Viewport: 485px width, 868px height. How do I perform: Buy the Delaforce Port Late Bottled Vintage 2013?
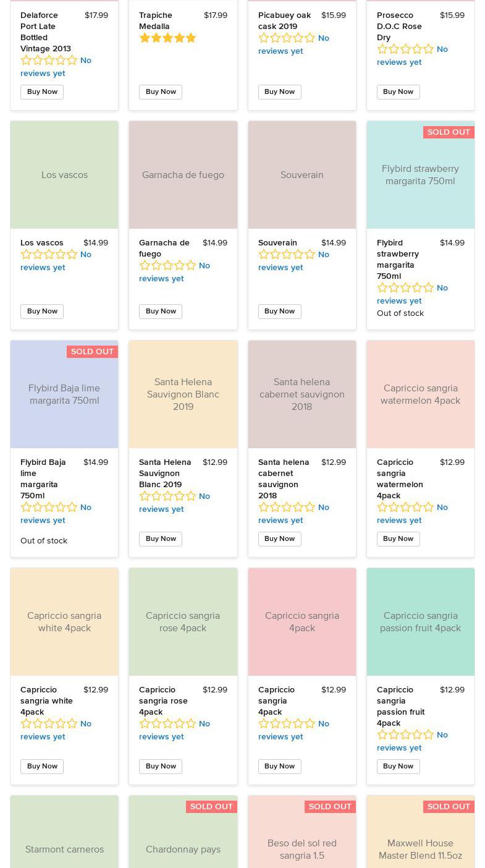point(42,92)
